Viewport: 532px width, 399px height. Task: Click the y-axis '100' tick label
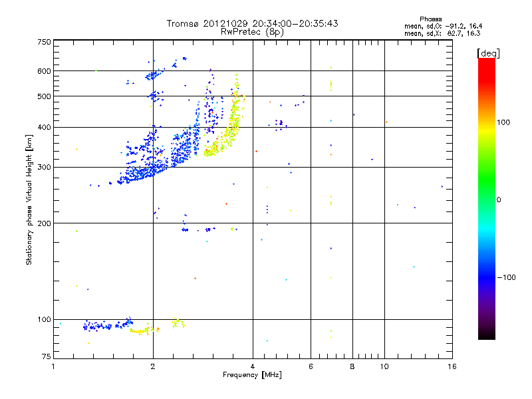pyautogui.click(x=44, y=320)
